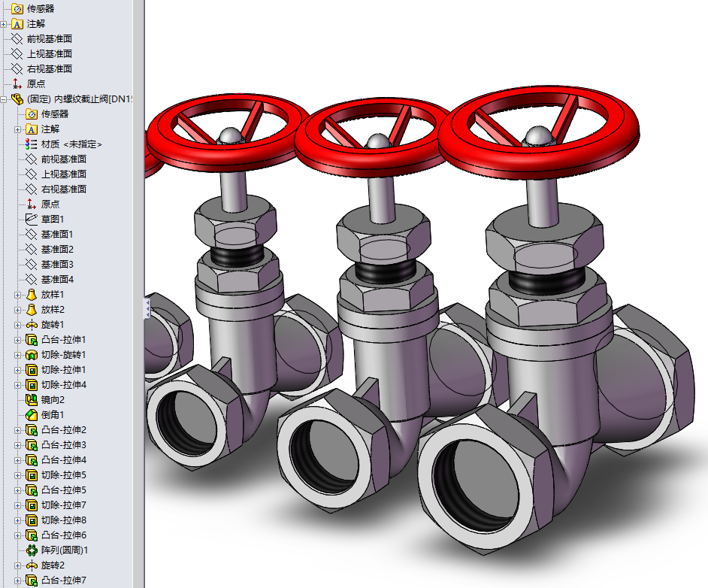
Task: Select the 基准面2 label
Action: pos(57,250)
